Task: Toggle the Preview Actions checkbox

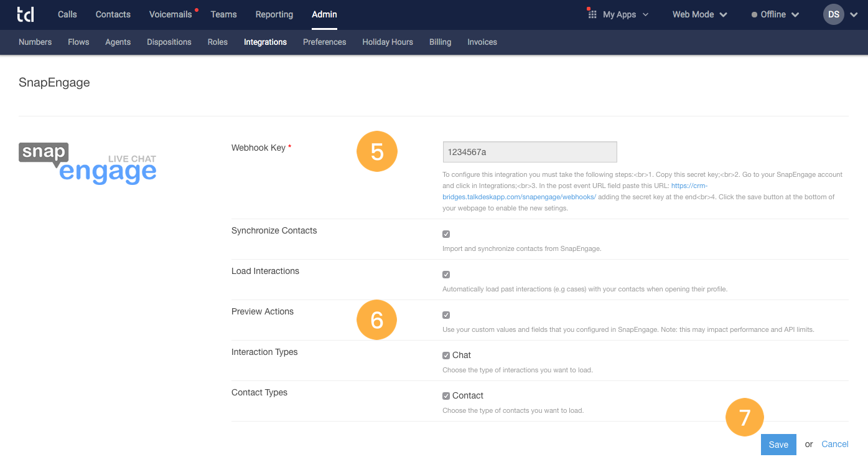Action: pyautogui.click(x=446, y=315)
